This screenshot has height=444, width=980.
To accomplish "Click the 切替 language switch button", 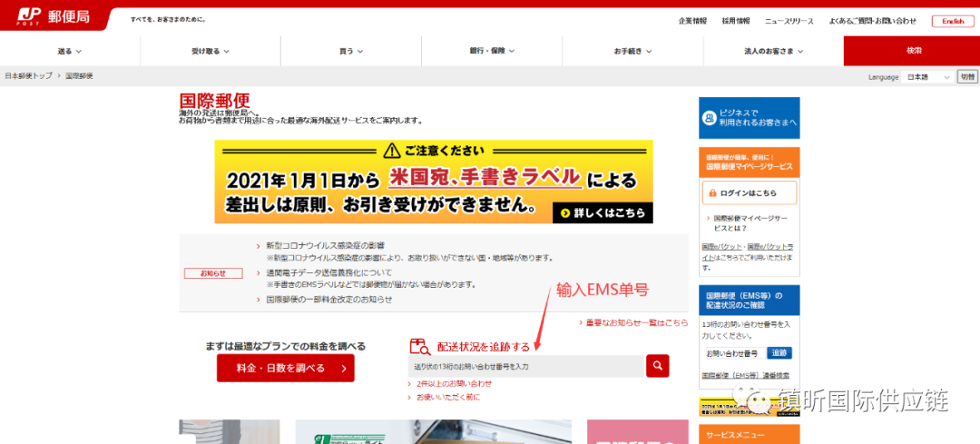I will (967, 77).
